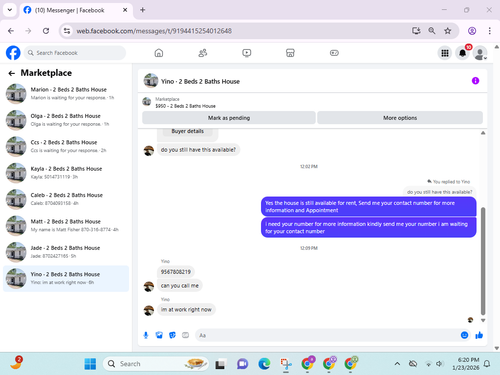The width and height of the screenshot is (500, 375).
Task: Open volume control in system tray
Action: click(x=440, y=364)
